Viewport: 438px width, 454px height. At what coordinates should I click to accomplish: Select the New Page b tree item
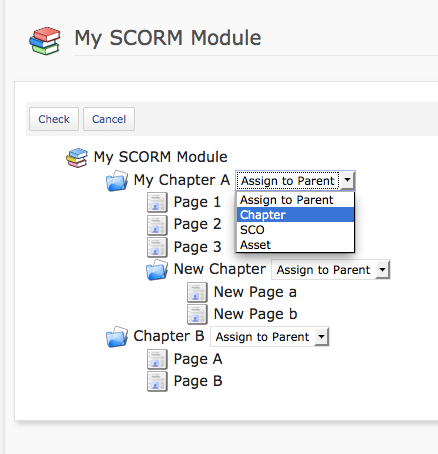click(x=255, y=314)
